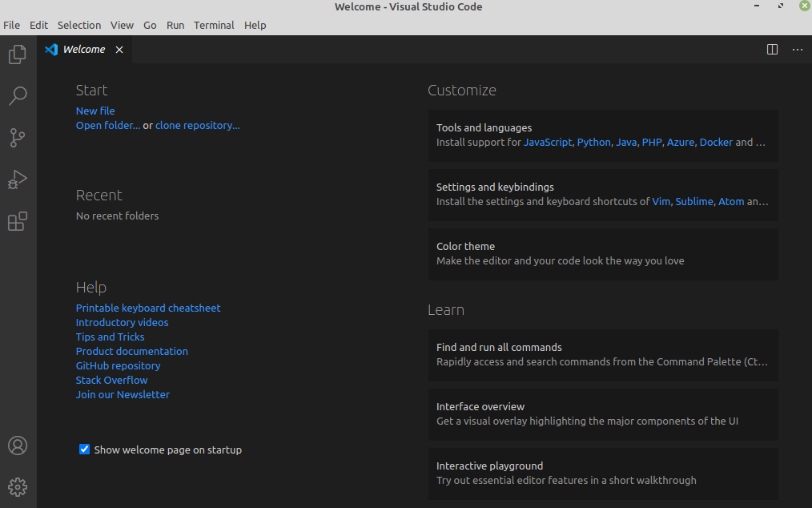The image size is (812, 508).
Task: Open the Interactive playground card
Action: (x=602, y=473)
